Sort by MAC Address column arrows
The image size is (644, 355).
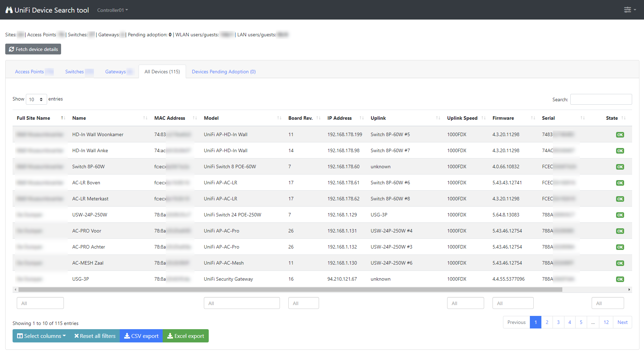tap(195, 118)
